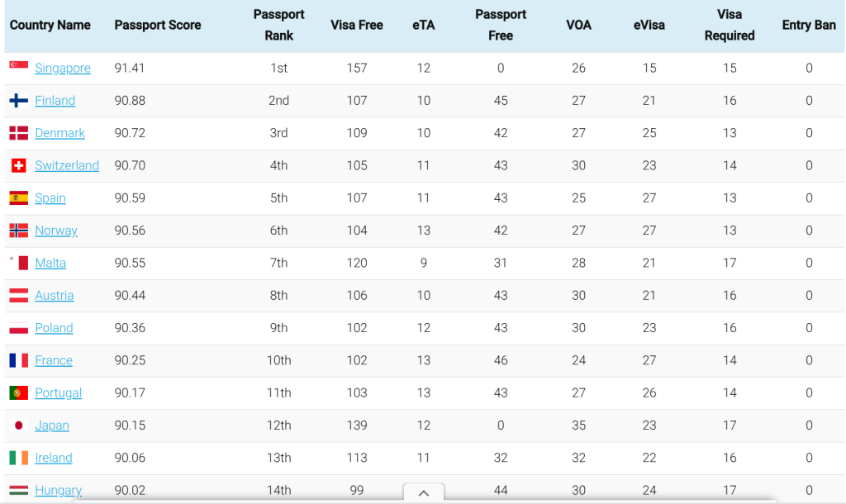Image resolution: width=846 pixels, height=504 pixels.
Task: Click the Switzerland flag icon
Action: click(x=18, y=165)
